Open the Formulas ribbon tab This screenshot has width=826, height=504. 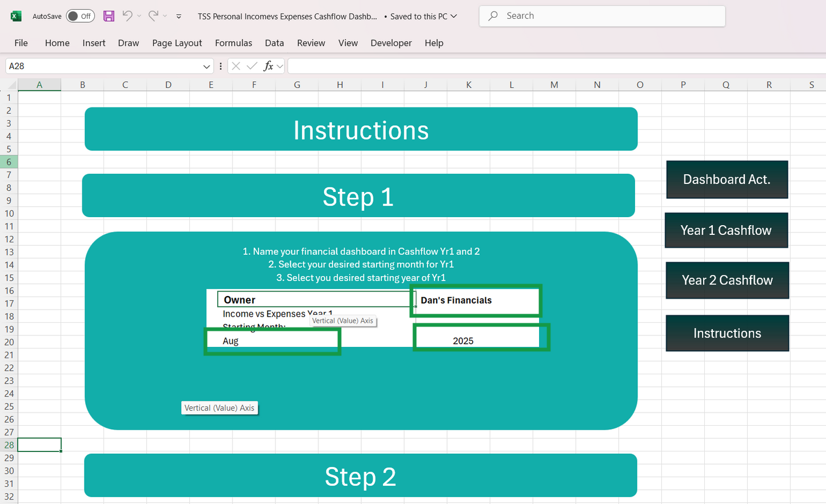[x=233, y=43]
